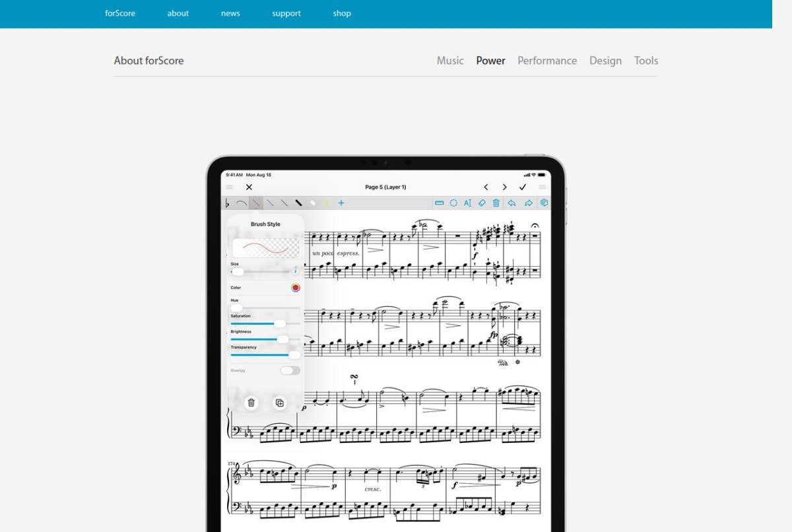Choose the thick black marker preset
This screenshot has height=532, width=792.
pos(298,203)
